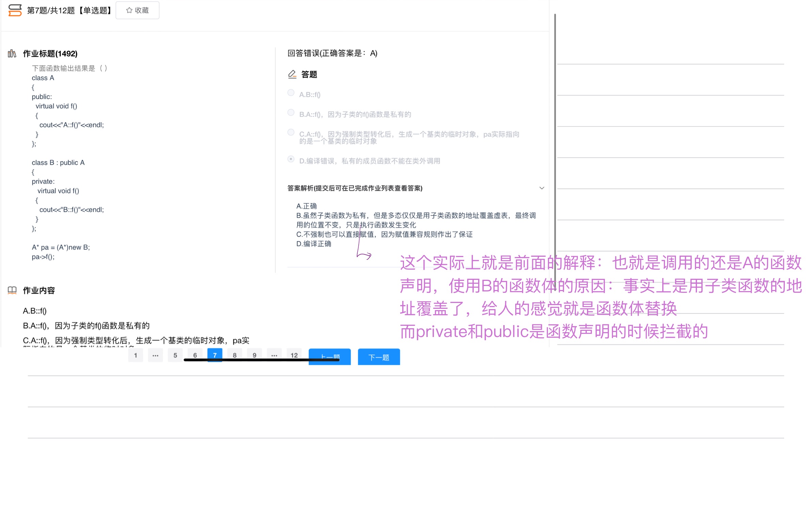This screenshot has width=812, height=507.
Task: Select radio option D about 编译错误
Action: click(291, 159)
